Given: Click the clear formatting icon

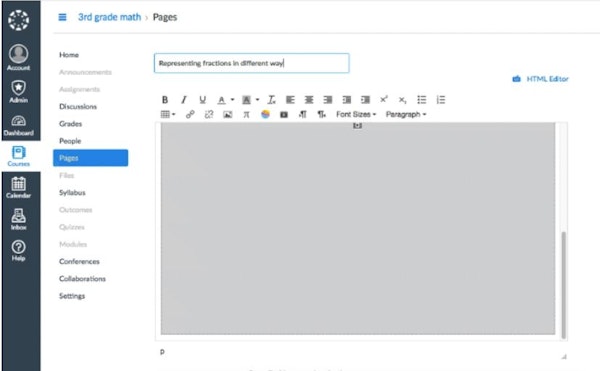Looking at the screenshot, I should 271,100.
